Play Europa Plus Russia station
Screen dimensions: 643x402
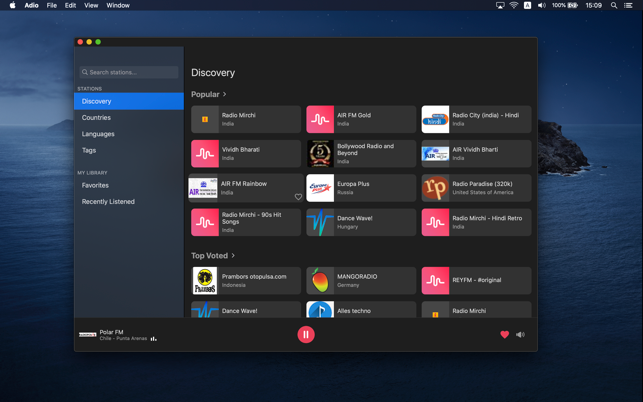coord(361,188)
